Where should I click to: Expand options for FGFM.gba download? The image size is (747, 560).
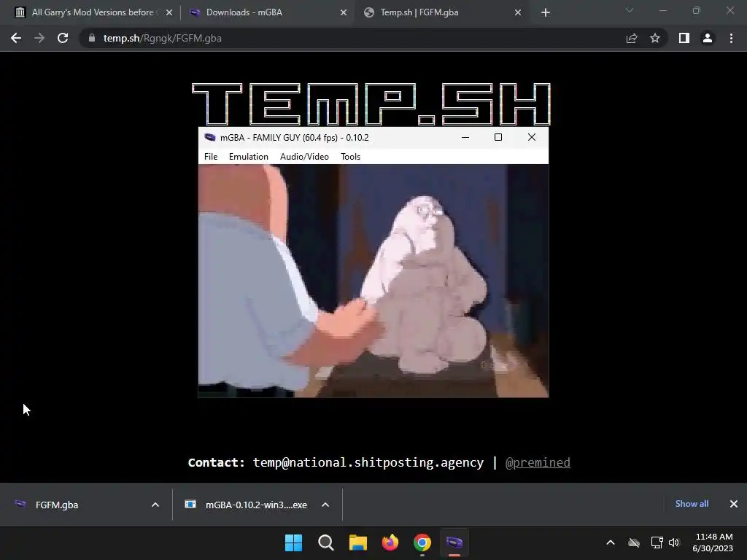155,505
